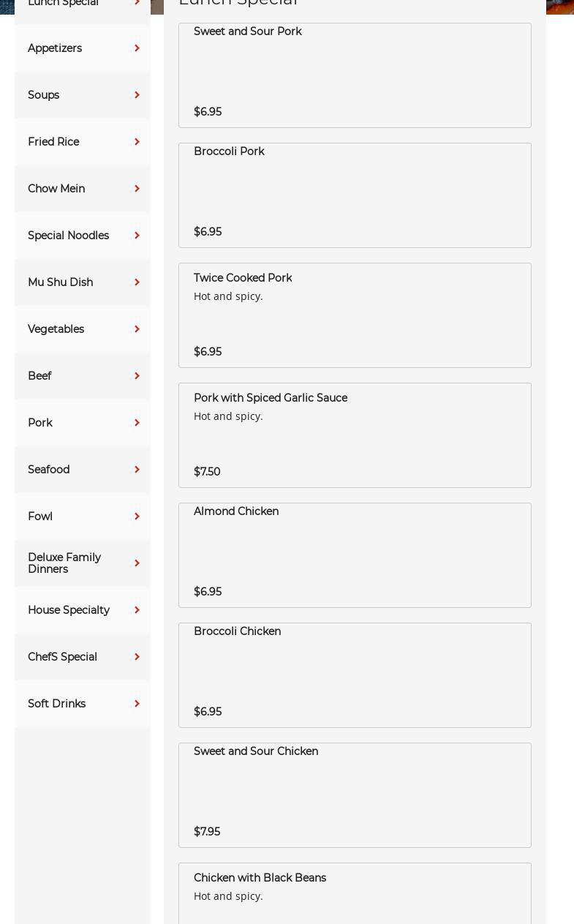Click the chevron beside Special Noodles
Image resolution: width=574 pixels, height=924 pixels.
137,236
